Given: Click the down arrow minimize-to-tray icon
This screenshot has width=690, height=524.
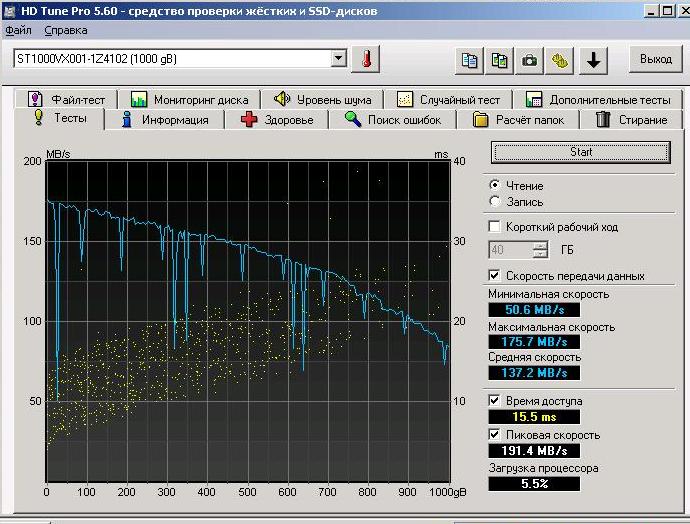Looking at the screenshot, I should click(594, 60).
